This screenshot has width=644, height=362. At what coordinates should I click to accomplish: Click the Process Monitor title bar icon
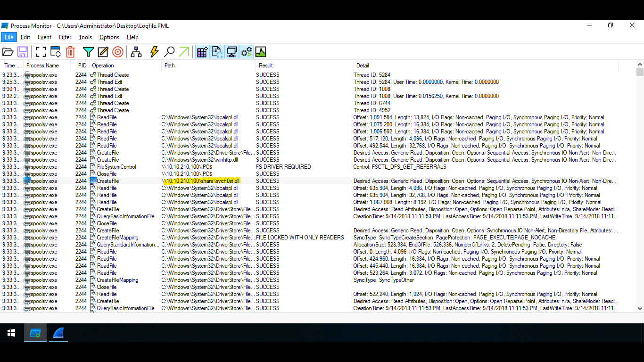coord(5,25)
